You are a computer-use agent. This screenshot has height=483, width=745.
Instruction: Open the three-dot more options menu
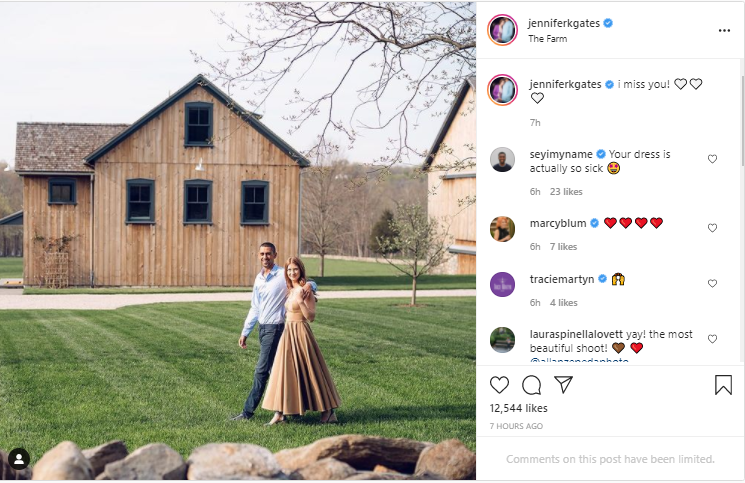pyautogui.click(x=724, y=30)
